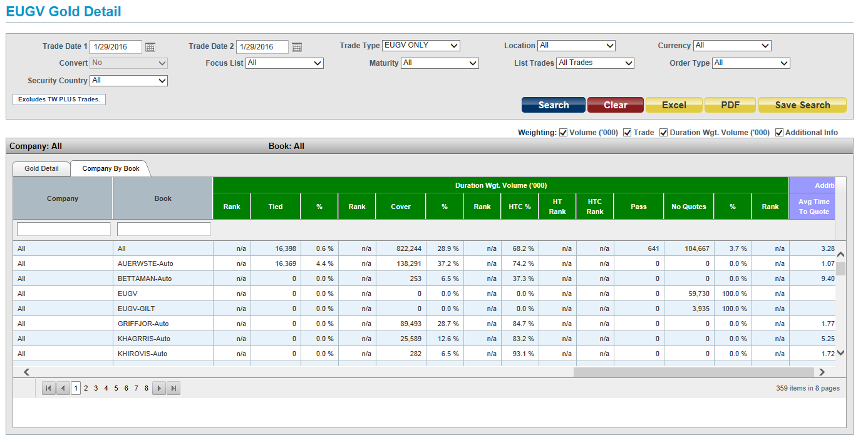Click the 104,667 No Quotes value
Image resolution: width=868 pixels, height=445 pixels.
(696, 248)
